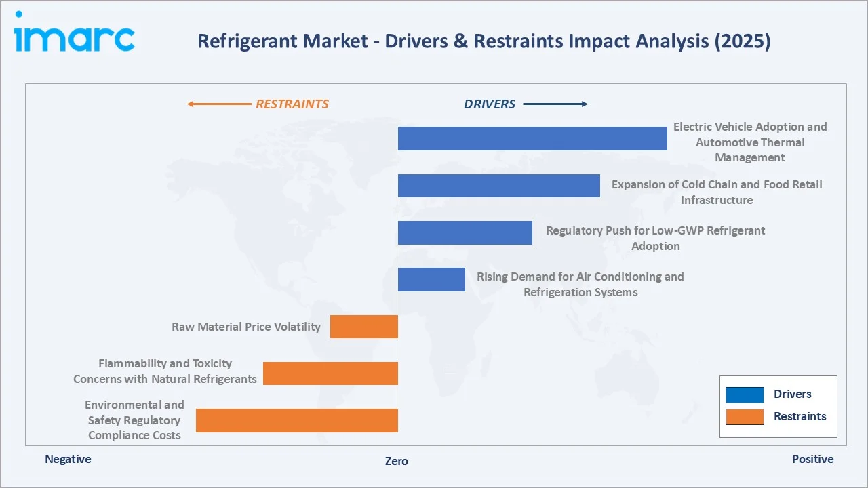Click the Flammability and Toxicity Concerns label
The width and height of the screenshot is (868, 488).
tap(165, 371)
